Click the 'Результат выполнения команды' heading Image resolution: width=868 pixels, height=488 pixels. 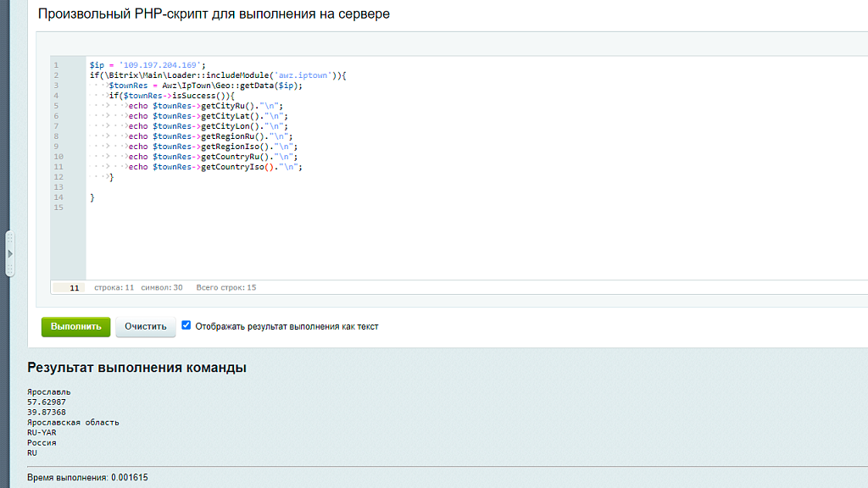[135, 368]
